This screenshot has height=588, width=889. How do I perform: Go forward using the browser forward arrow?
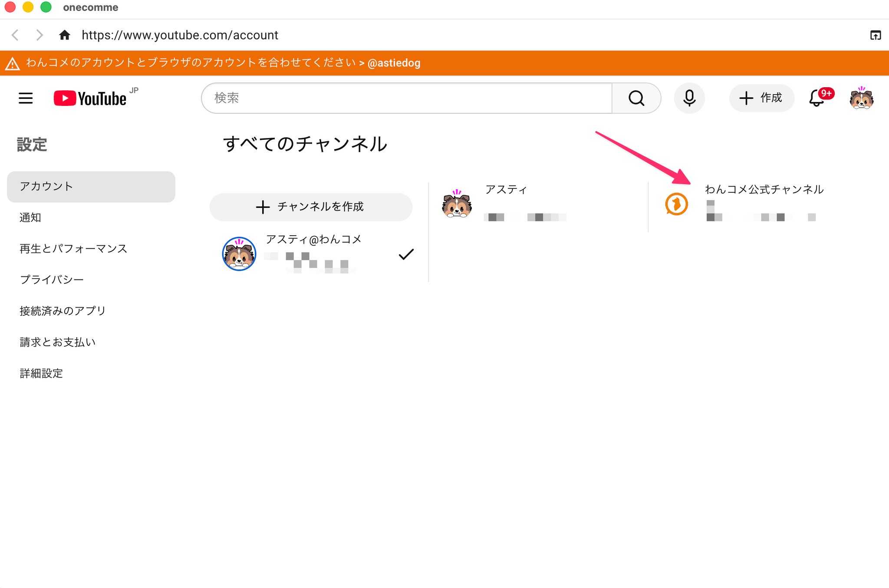click(x=40, y=35)
